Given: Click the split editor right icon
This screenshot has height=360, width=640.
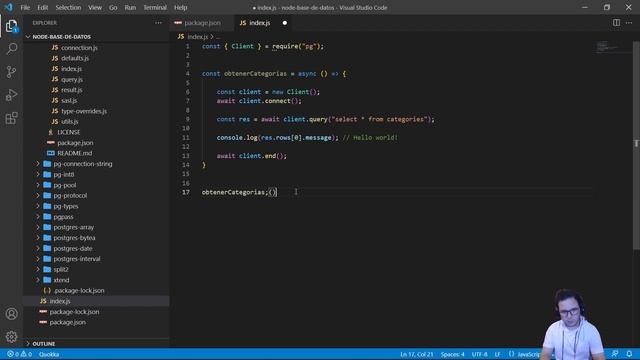Looking at the screenshot, I should click(x=616, y=23).
